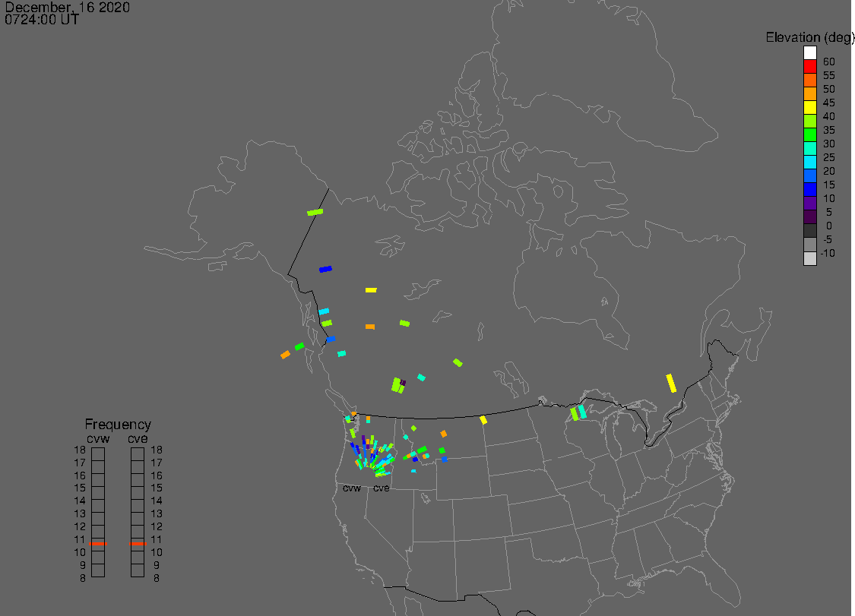The image size is (855, 616).
Task: Click the red frequency marker on cve bar
Action: [138, 544]
